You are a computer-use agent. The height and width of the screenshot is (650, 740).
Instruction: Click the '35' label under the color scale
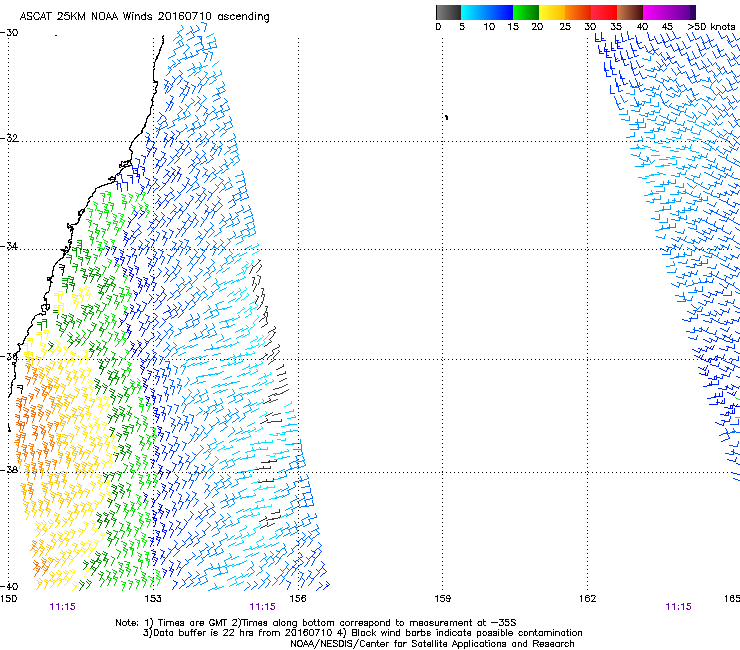point(616,27)
